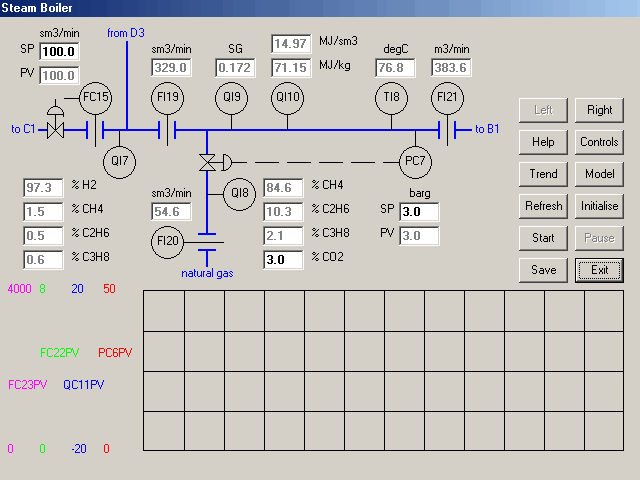Select the QI8 natural gas analyzer
The height and width of the screenshot is (480, 640).
(x=239, y=194)
